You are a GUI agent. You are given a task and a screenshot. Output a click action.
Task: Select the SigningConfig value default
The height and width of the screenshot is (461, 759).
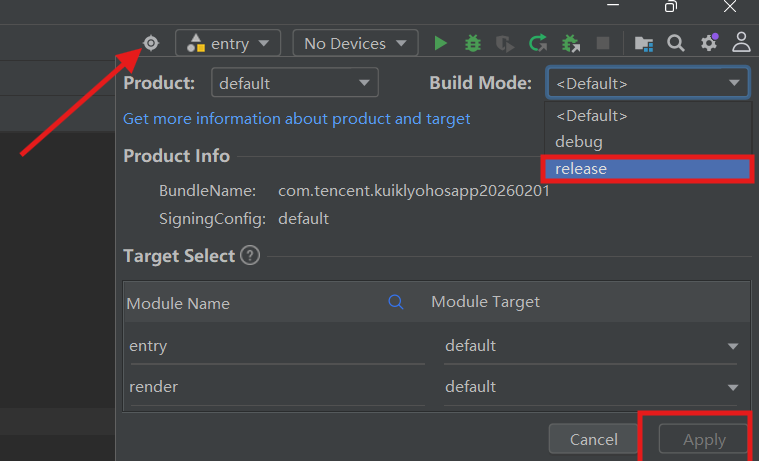click(304, 218)
